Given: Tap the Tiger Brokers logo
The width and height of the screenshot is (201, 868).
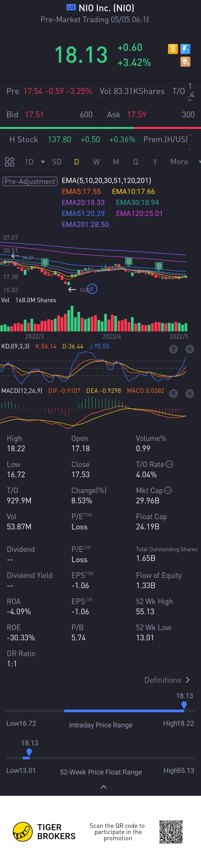Looking at the screenshot, I should tap(44, 832).
